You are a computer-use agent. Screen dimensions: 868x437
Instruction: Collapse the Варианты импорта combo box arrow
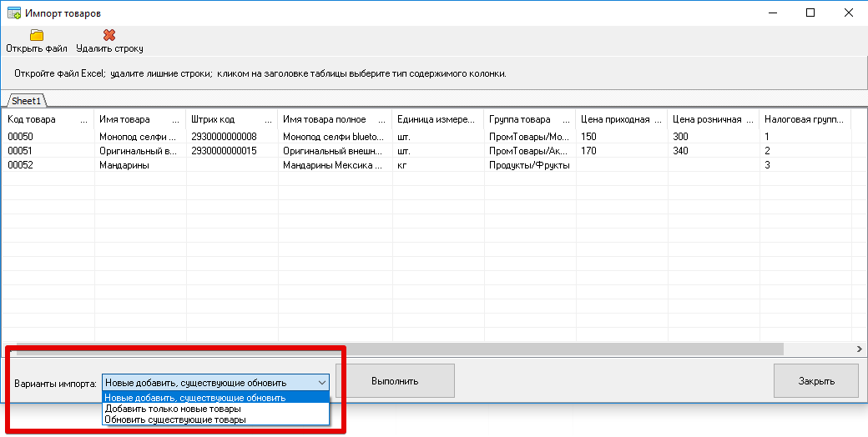tap(322, 382)
